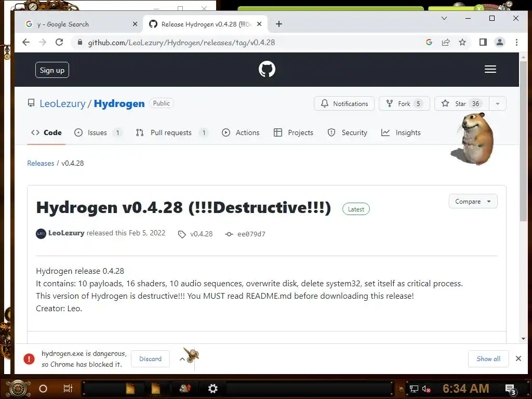
Task: Open GitHub hamburger navigation menu
Action: coord(490,69)
